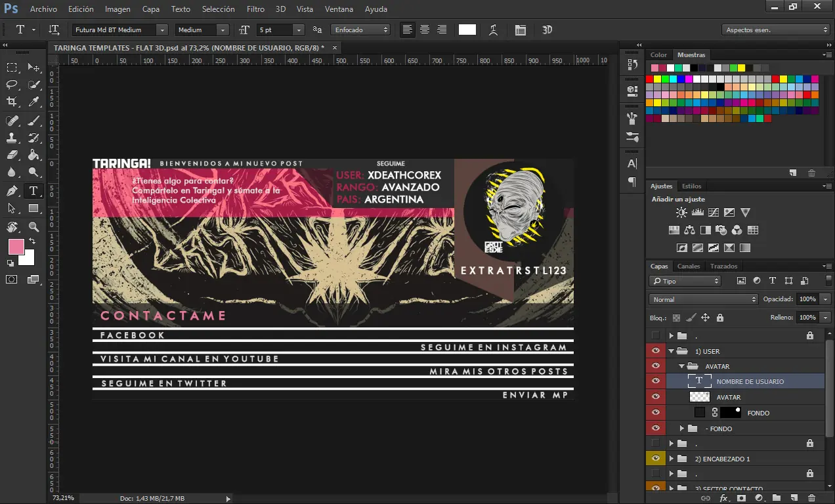Switch to the Color tab

click(x=658, y=55)
